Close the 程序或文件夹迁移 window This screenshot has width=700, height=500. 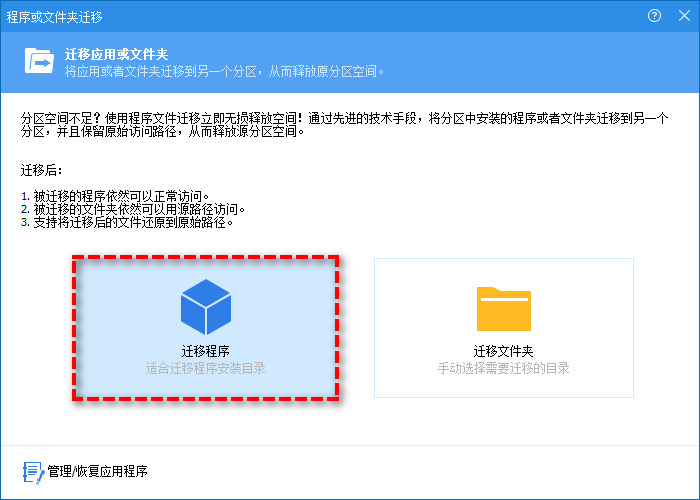[682, 16]
